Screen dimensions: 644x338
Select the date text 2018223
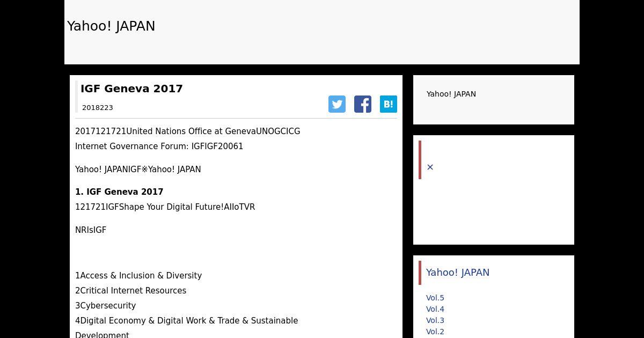pos(98,108)
